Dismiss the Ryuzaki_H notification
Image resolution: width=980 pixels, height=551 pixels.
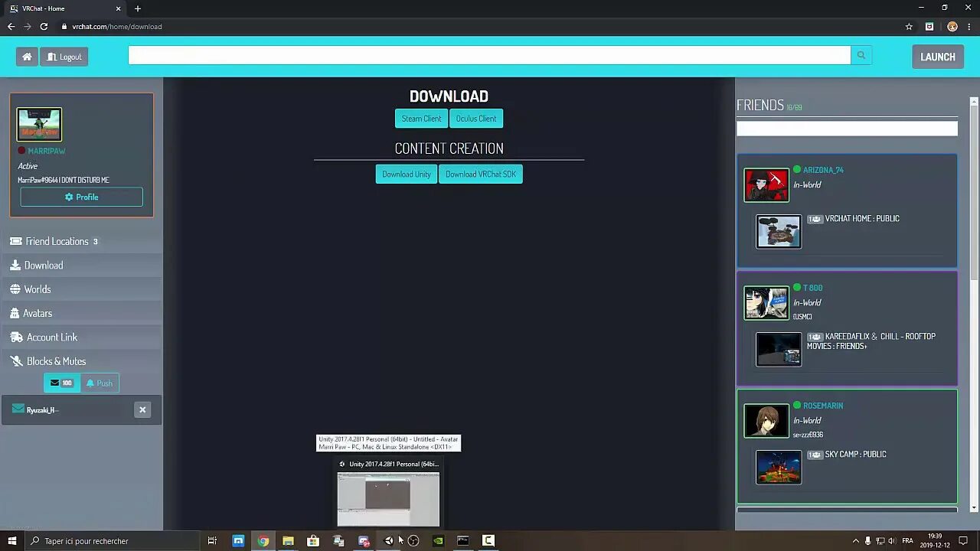click(142, 409)
